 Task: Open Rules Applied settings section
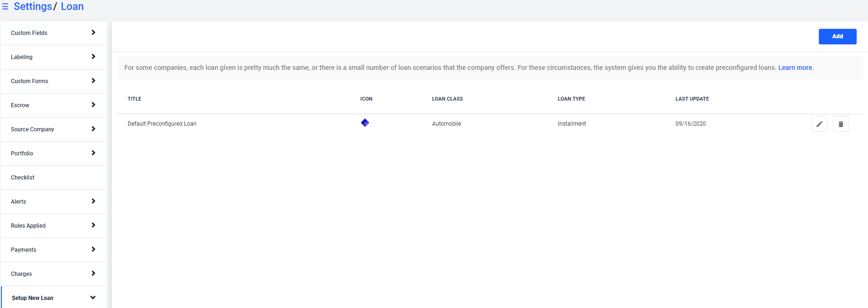click(x=54, y=226)
